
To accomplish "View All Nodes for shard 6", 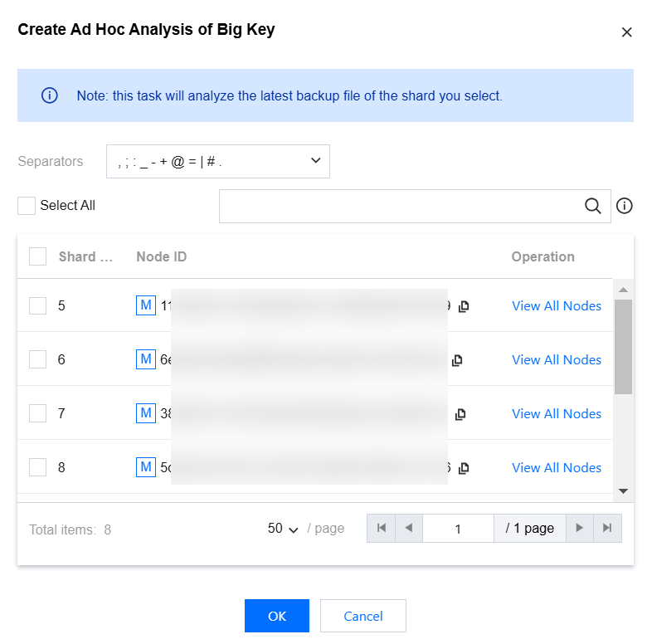I will click(x=557, y=360).
